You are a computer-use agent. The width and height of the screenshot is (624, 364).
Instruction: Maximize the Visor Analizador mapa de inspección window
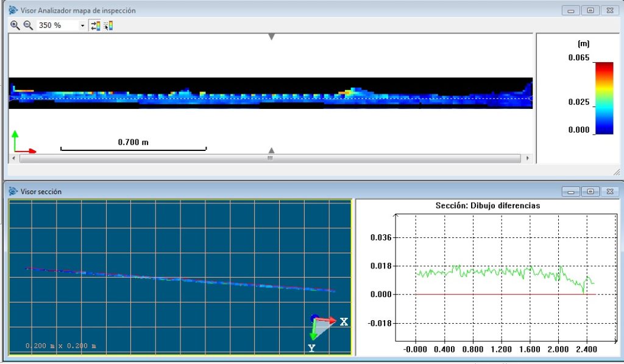590,10
